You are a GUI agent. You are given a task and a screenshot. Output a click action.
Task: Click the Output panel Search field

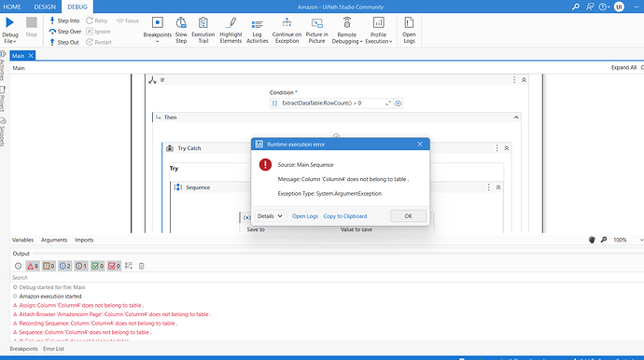(327, 278)
